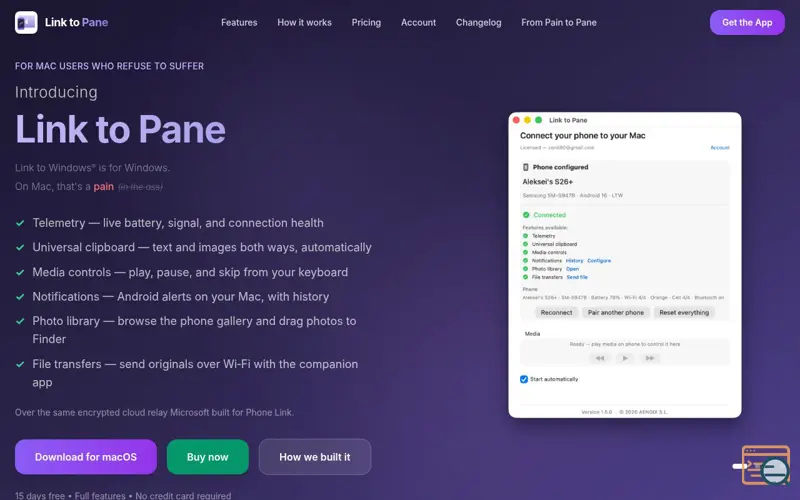Viewport: 800px width, 500px height.
Task: Click the 'Features available:' label in app window
Action: click(x=545, y=228)
